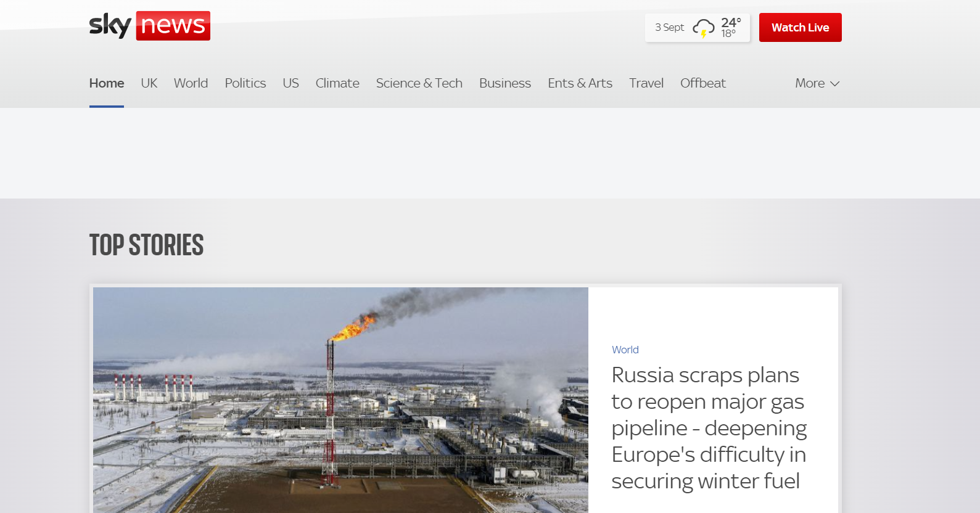Click the 24° temperature reading

pyautogui.click(x=731, y=23)
